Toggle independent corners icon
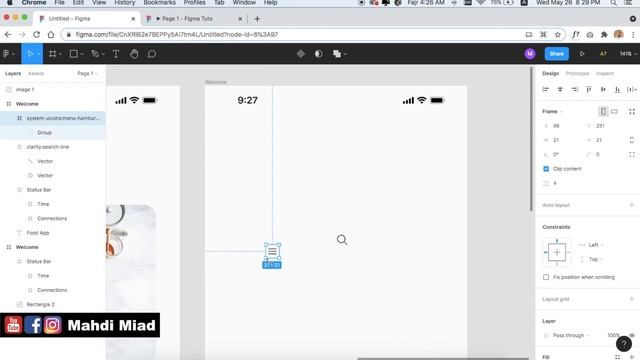640x360 pixels. click(x=632, y=154)
